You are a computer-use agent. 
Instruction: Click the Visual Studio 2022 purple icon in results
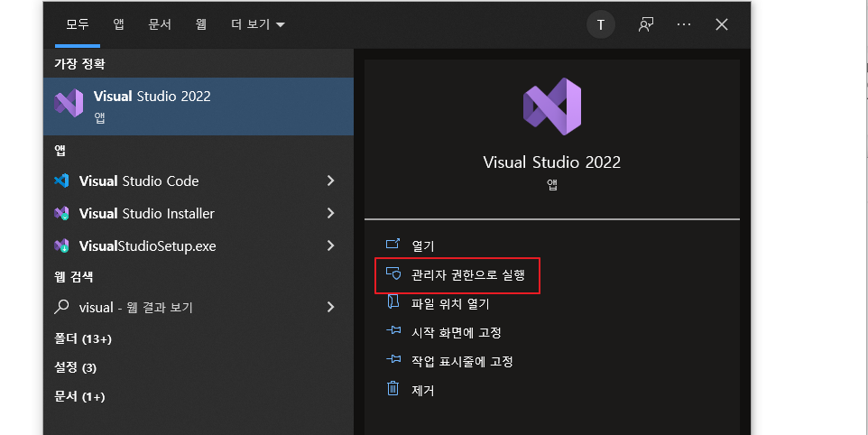coord(69,103)
